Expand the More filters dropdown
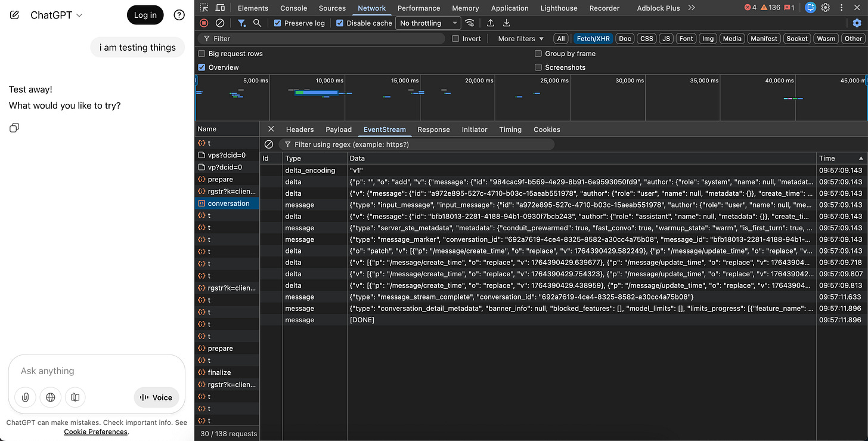868x441 pixels. (x=520, y=39)
